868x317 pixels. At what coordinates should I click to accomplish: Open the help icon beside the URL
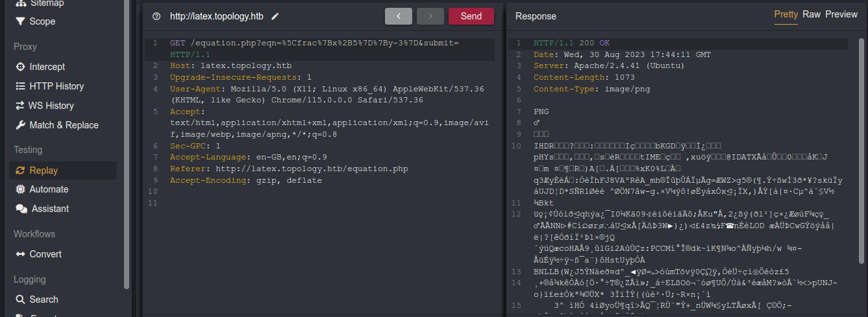tap(156, 16)
